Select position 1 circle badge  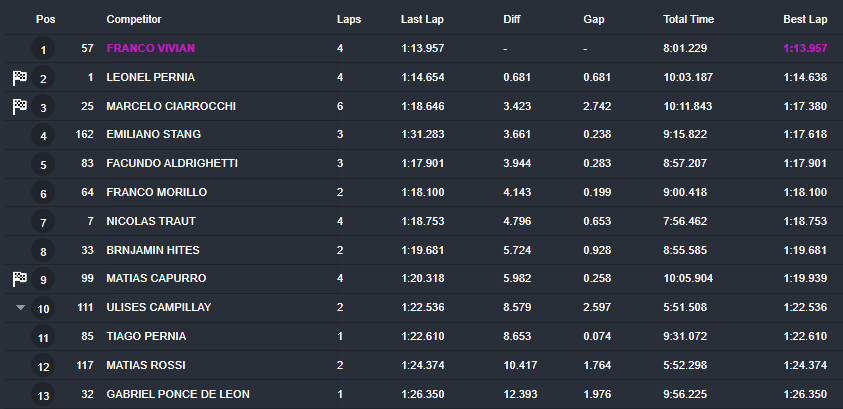tap(43, 49)
